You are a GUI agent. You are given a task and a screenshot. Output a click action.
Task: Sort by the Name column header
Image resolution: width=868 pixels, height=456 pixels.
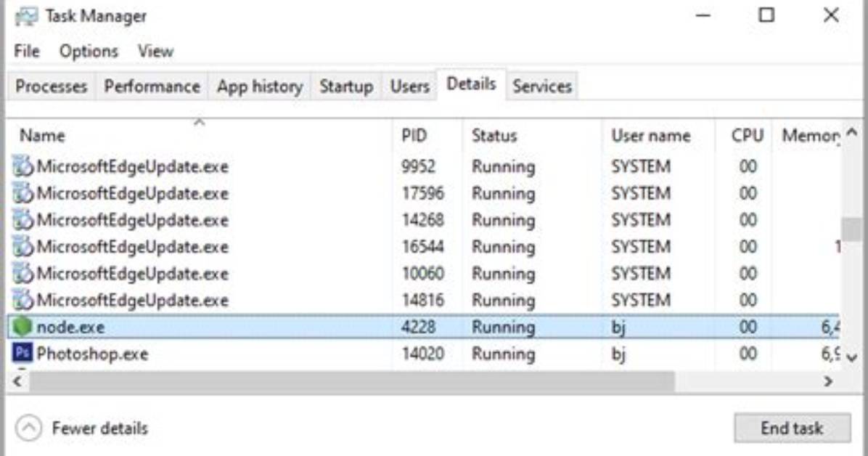[x=200, y=136]
